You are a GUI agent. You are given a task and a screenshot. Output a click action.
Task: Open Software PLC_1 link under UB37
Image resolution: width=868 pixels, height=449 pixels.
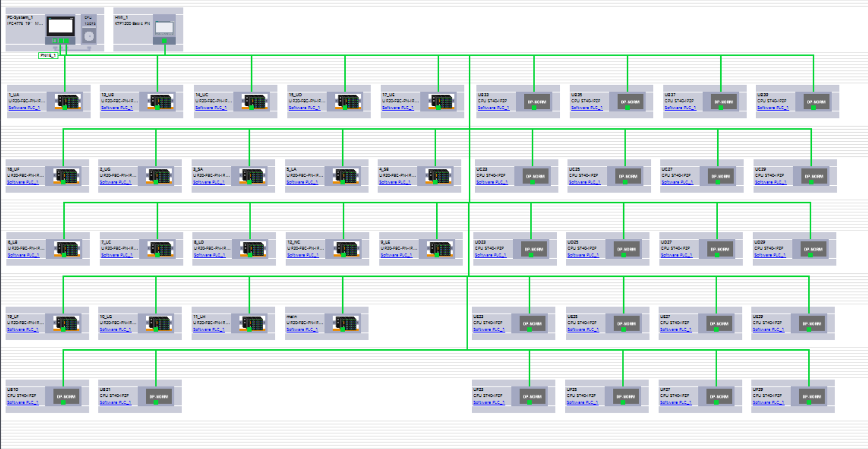680,108
